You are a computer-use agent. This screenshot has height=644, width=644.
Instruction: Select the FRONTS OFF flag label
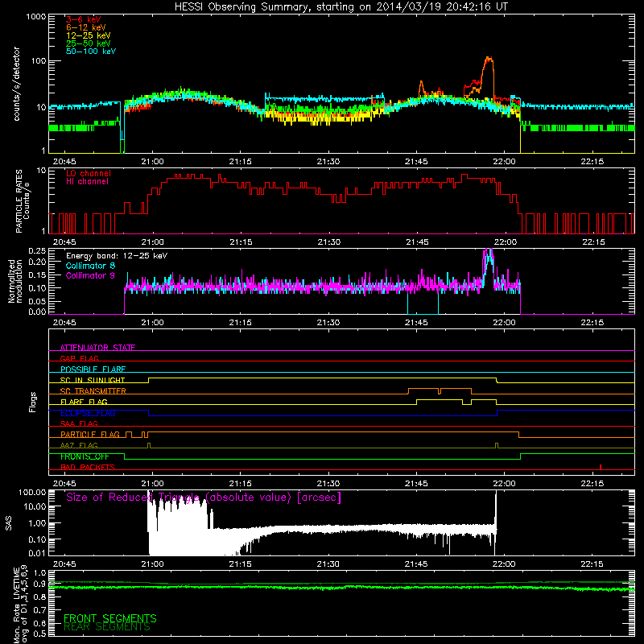pyautogui.click(x=85, y=456)
